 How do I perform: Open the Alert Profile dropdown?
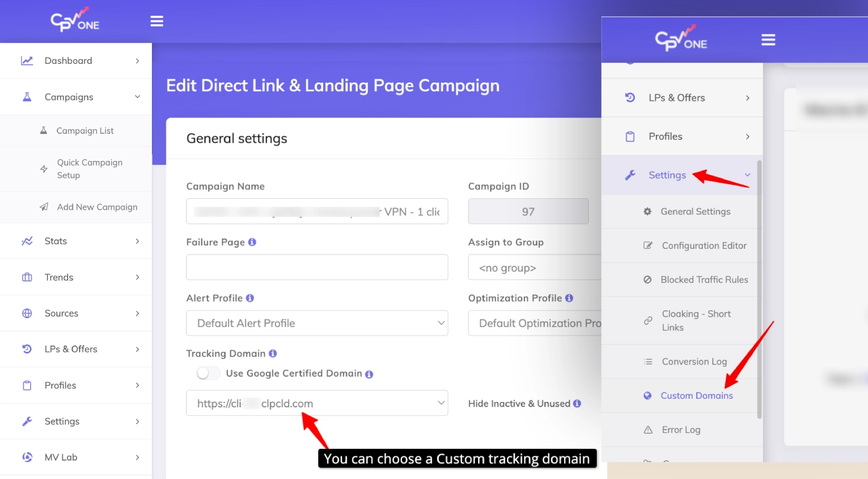316,323
